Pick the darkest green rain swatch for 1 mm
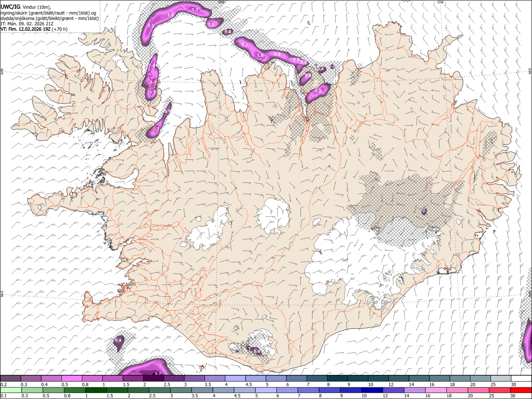 [96, 390]
